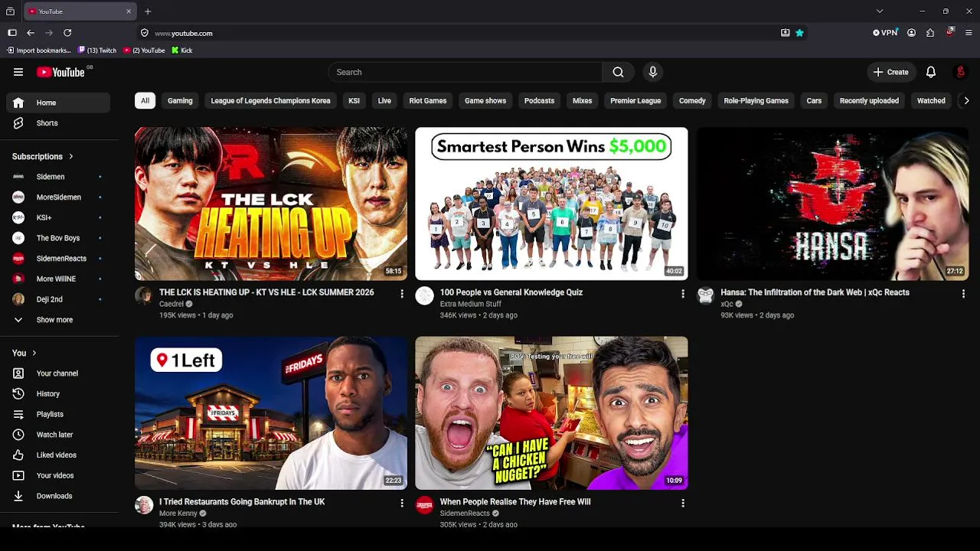
Task: Open the '100 People vs General Knowledge Quiz' title
Action: pos(511,292)
